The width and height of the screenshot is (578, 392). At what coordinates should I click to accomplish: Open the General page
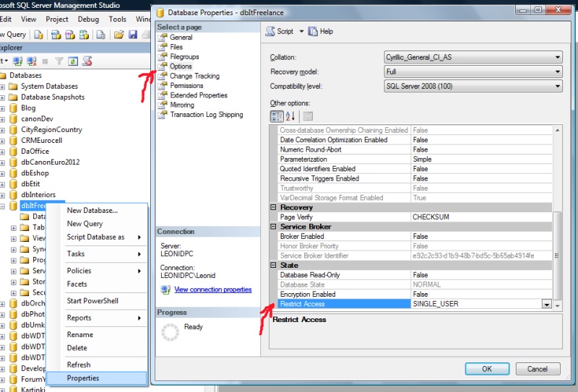181,38
